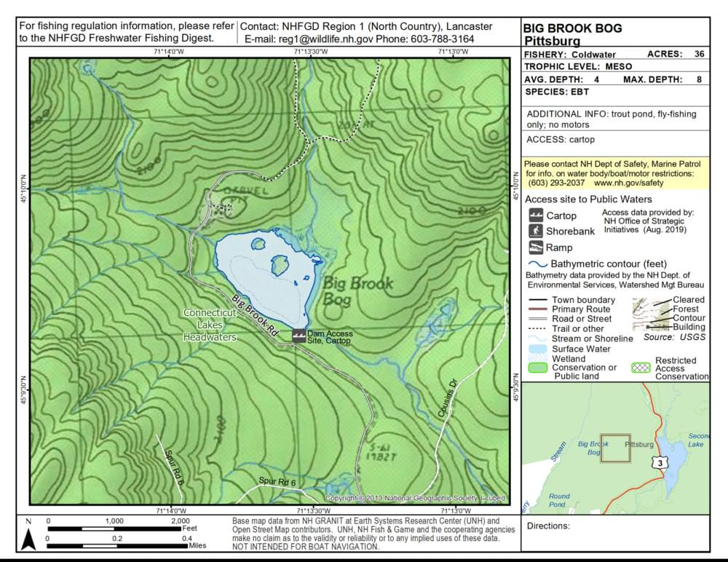Click the 'Big Brook Rd' road label
The image size is (728, 562).
[x=255, y=316]
